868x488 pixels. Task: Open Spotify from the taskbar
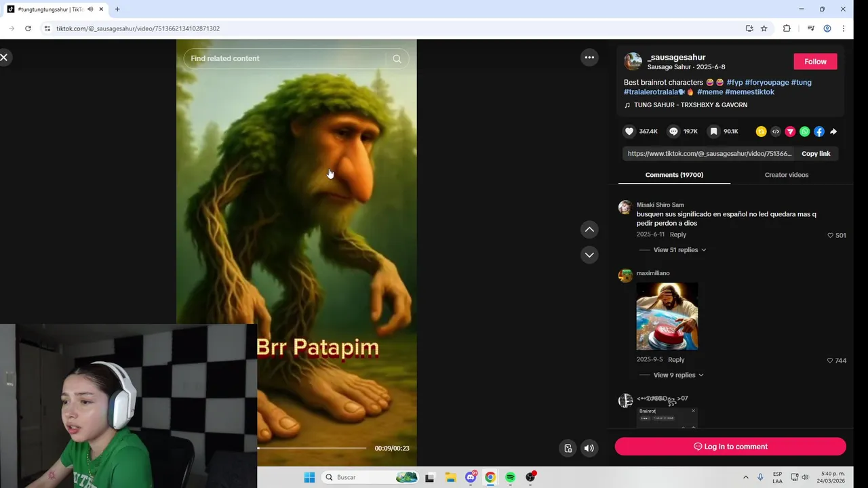(x=510, y=477)
